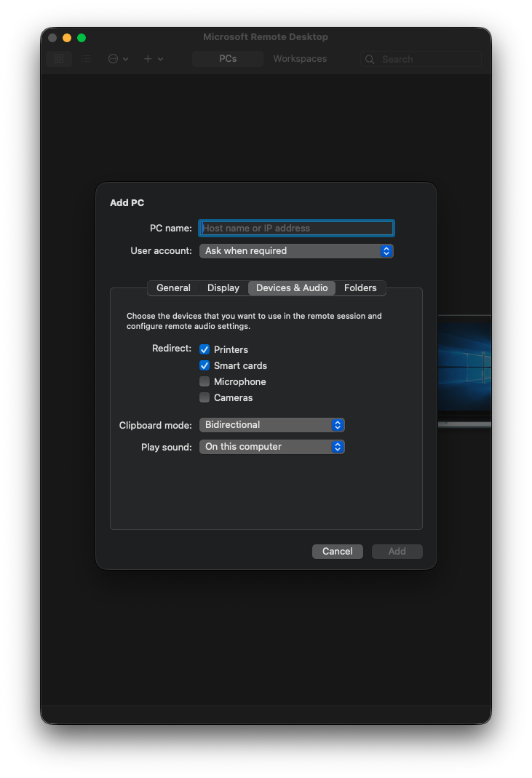The image size is (532, 778).
Task: Open the User account dropdown
Action: coord(296,250)
